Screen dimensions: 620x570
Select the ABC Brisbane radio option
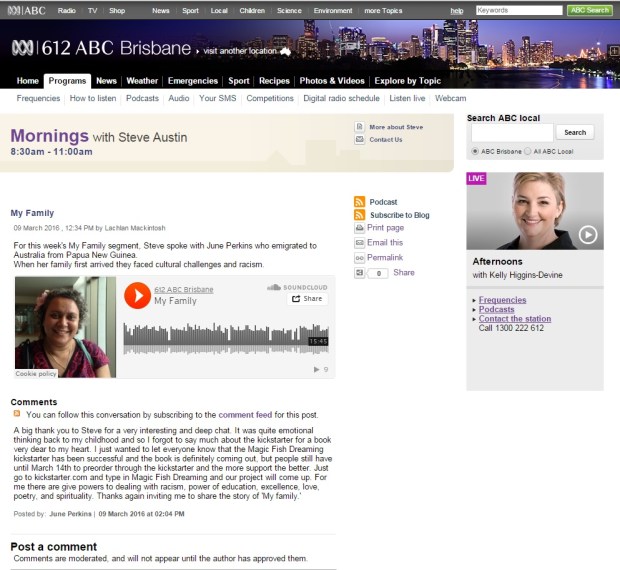pos(475,152)
